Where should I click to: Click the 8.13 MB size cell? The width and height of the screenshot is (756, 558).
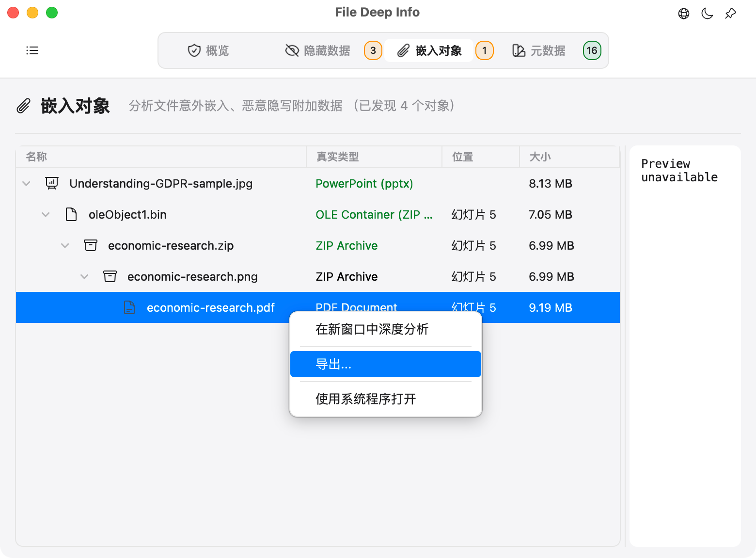pyautogui.click(x=551, y=184)
